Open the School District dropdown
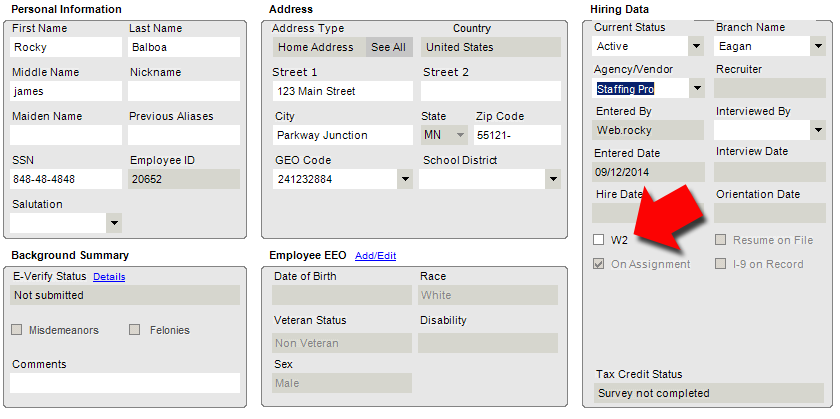This screenshot has width=840, height=419. 553,179
